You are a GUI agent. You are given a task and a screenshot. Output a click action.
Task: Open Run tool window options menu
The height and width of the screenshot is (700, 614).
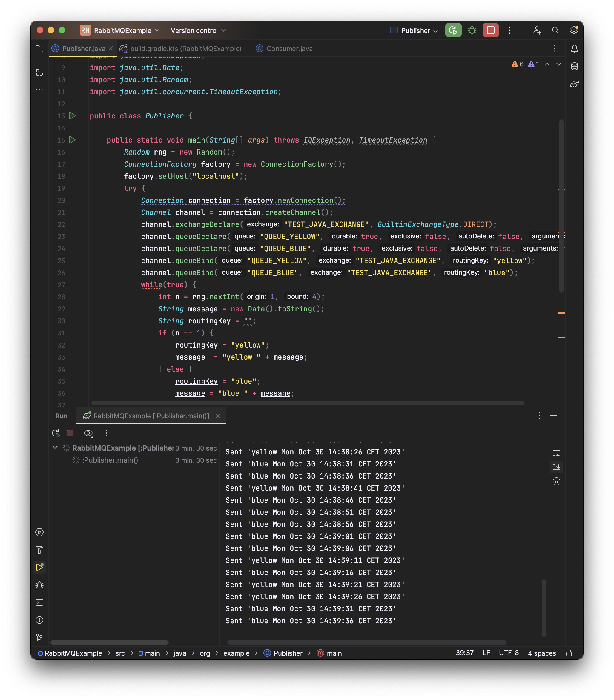[540, 416]
